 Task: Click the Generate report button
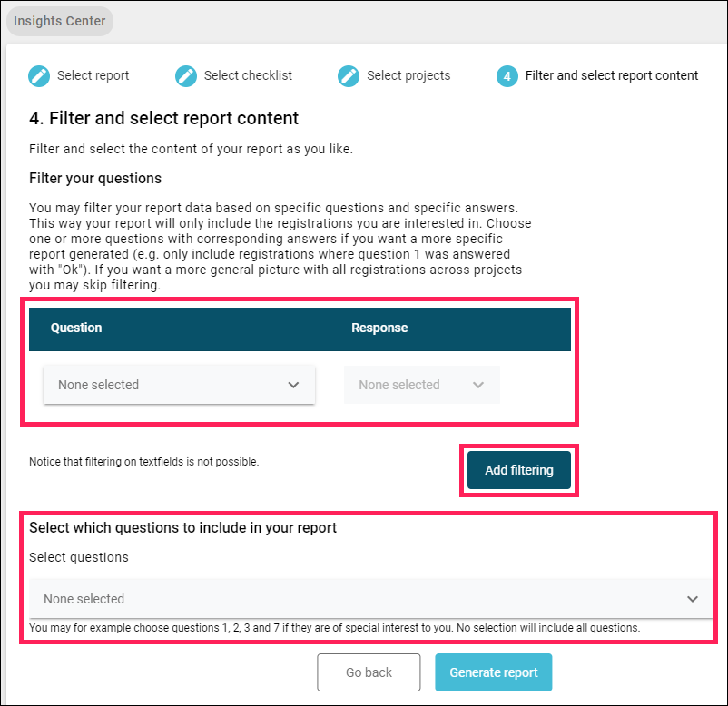pos(494,672)
